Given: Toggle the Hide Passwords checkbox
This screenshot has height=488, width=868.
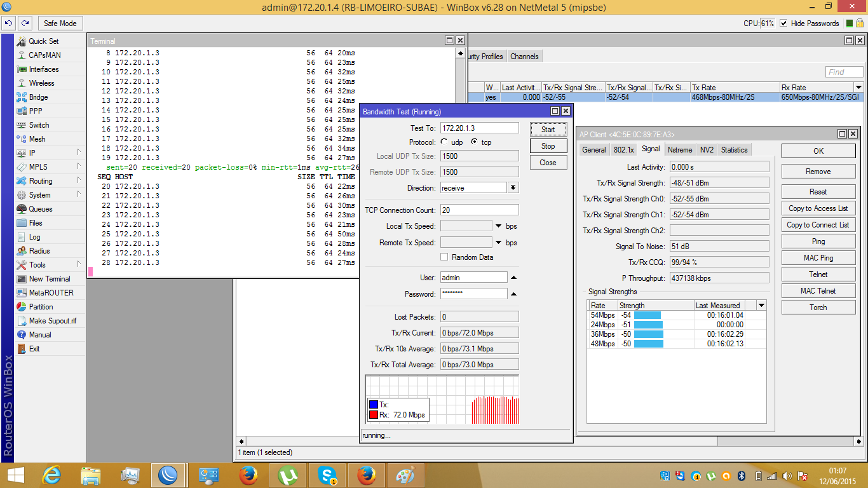Looking at the screenshot, I should click(783, 24).
